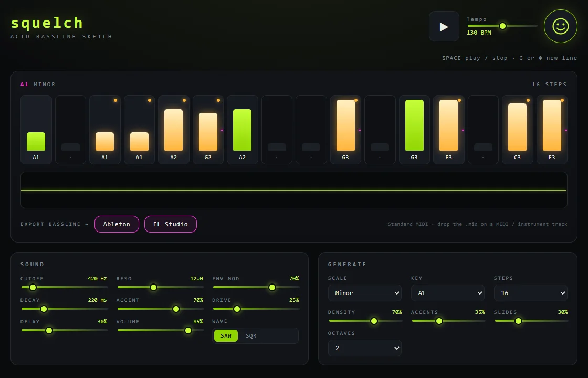Toggle the orange G3 step bar
588x378 pixels.
coord(345,125)
